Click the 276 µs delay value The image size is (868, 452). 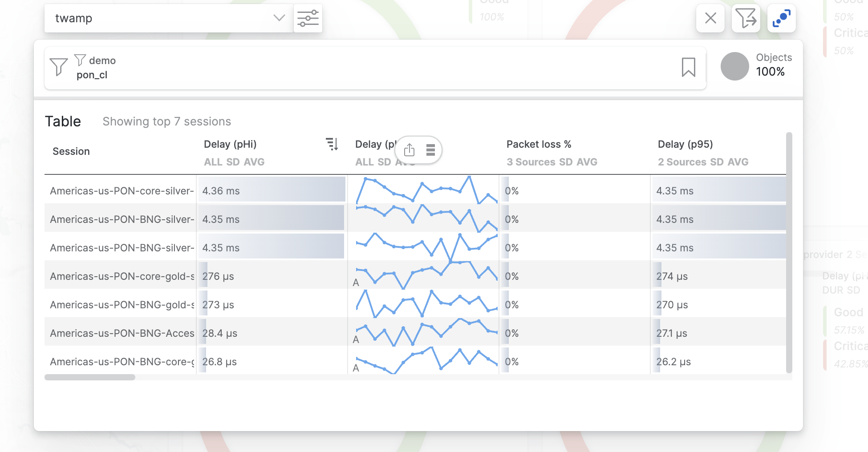[218, 276]
